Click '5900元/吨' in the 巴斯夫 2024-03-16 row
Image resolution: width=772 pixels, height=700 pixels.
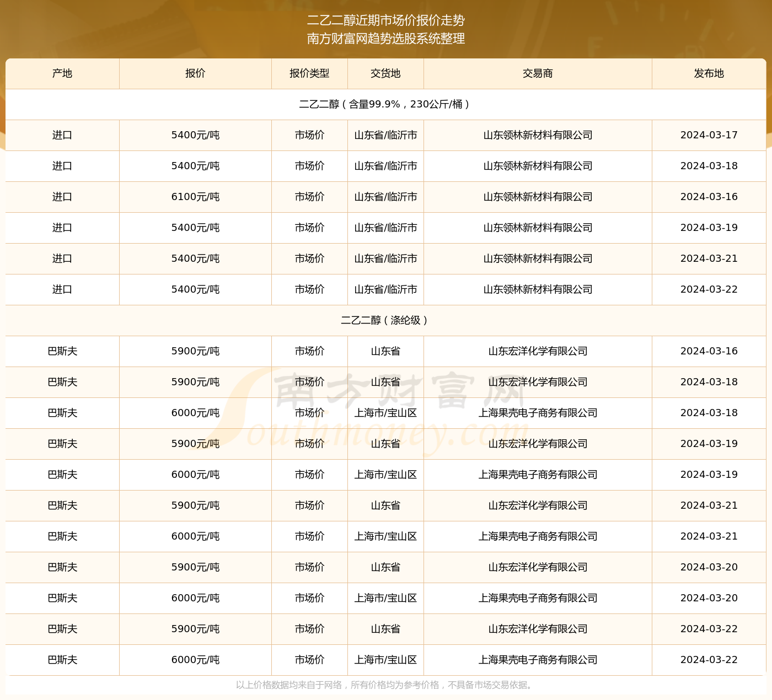(x=195, y=351)
